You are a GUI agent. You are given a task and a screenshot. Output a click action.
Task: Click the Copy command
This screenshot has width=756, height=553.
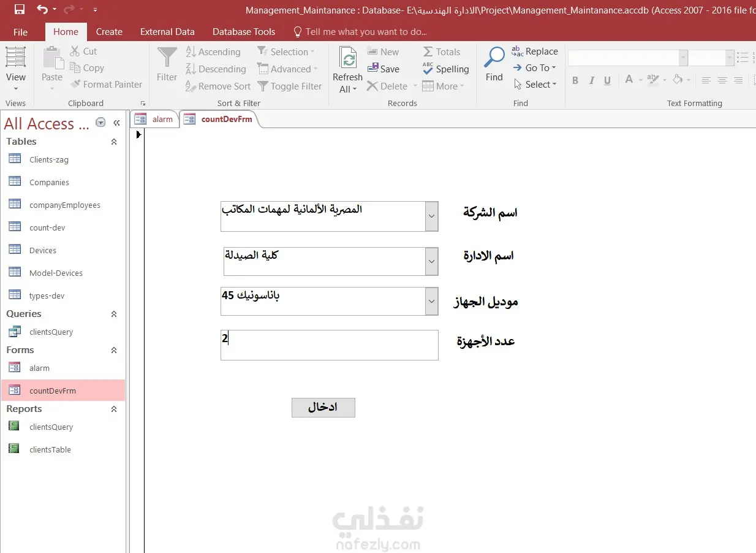(87, 68)
